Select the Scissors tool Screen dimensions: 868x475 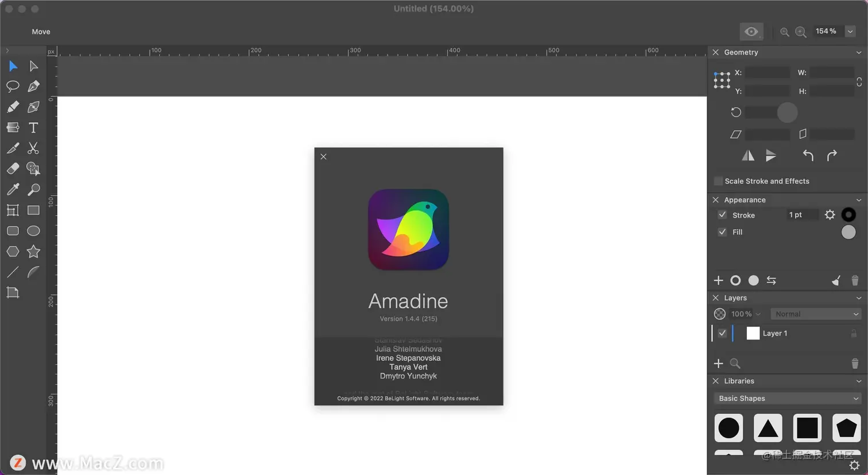point(33,148)
